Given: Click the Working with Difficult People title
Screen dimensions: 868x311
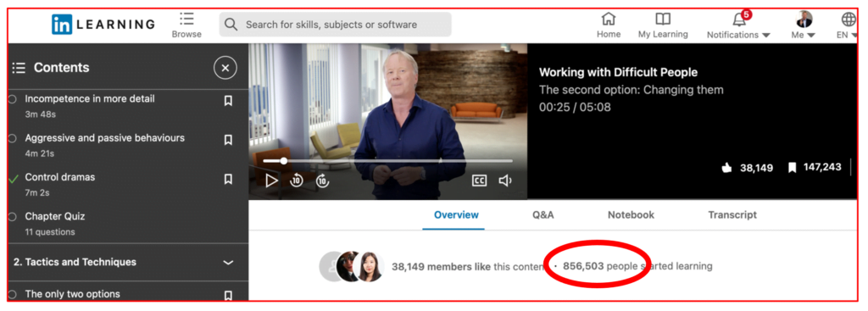Looking at the screenshot, I should point(618,73).
